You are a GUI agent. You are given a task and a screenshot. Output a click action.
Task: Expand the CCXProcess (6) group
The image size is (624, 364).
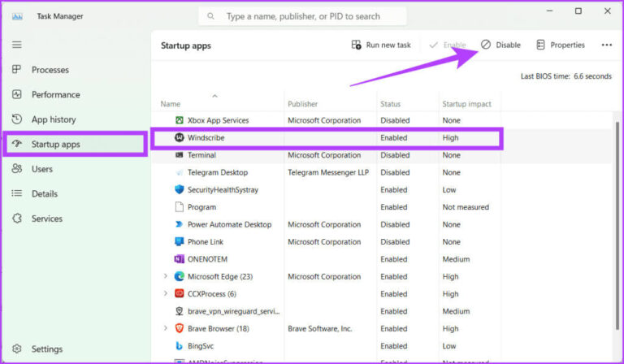click(x=166, y=293)
